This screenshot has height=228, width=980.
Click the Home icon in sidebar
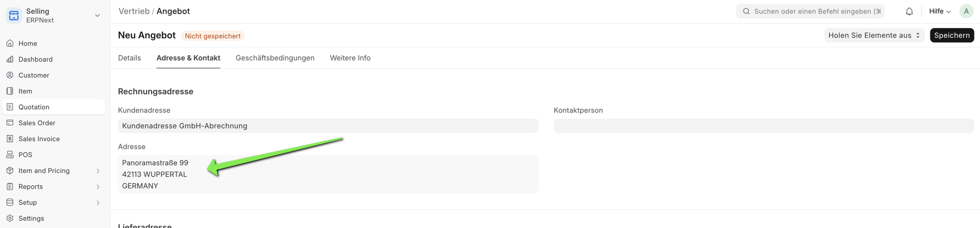tap(10, 44)
